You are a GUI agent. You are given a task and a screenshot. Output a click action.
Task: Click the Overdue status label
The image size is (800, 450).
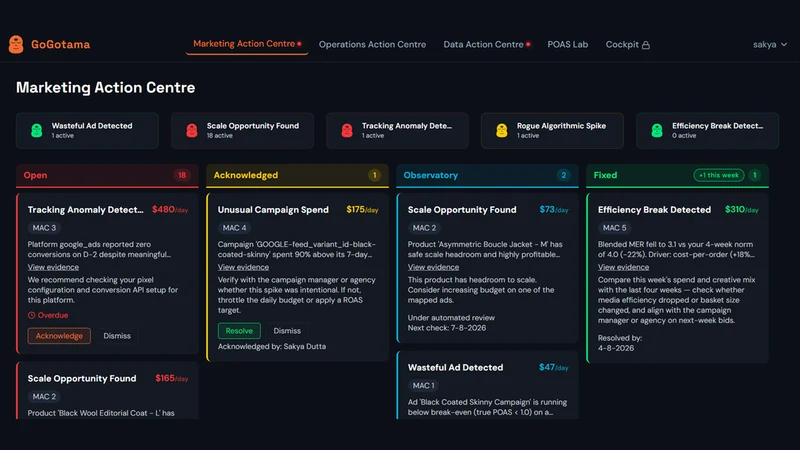48,315
